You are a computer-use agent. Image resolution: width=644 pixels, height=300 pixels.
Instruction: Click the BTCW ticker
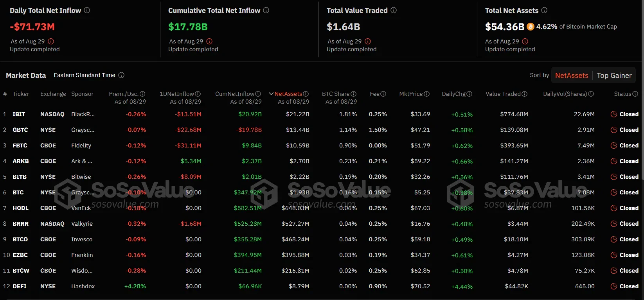[x=21, y=271]
